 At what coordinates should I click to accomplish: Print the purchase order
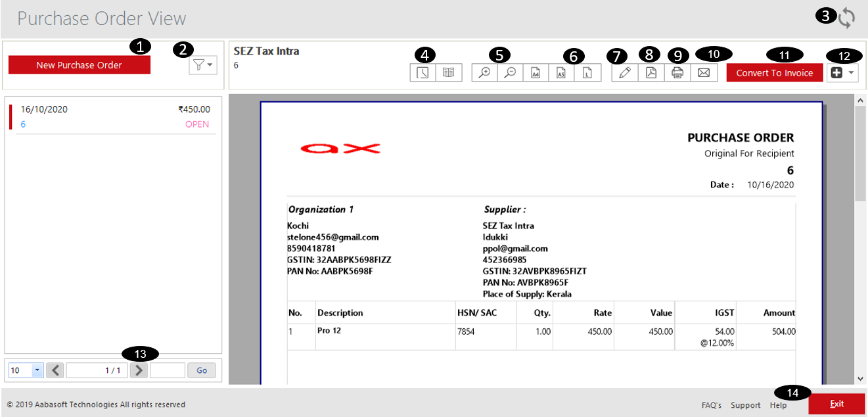click(x=677, y=72)
